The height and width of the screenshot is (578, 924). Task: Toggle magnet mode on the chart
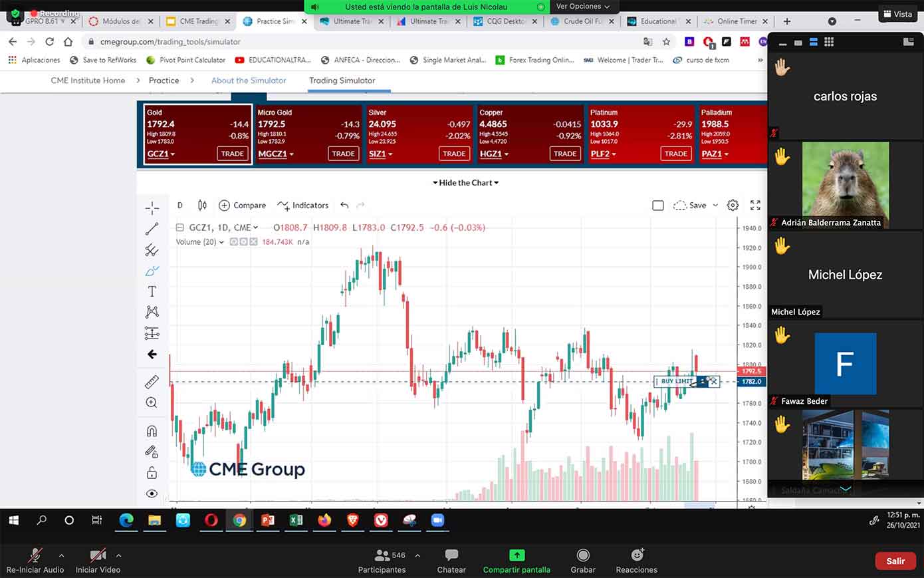pyautogui.click(x=152, y=431)
